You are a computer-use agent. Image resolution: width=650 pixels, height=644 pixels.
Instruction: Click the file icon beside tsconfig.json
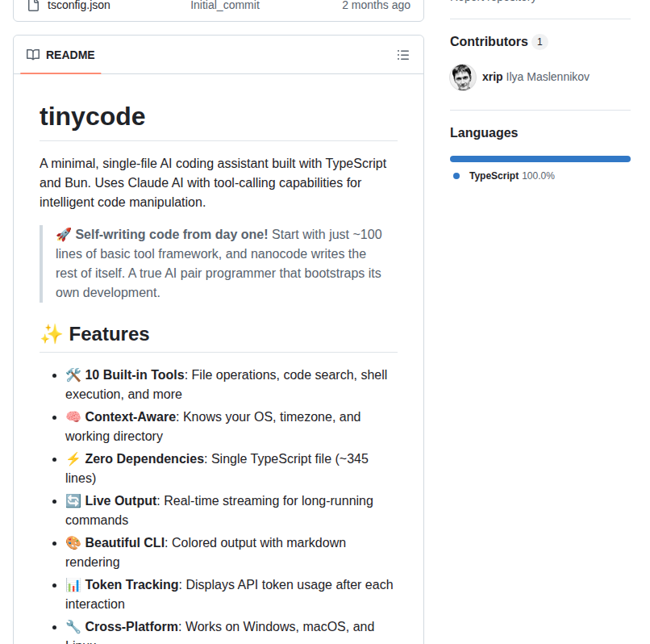click(x=32, y=6)
